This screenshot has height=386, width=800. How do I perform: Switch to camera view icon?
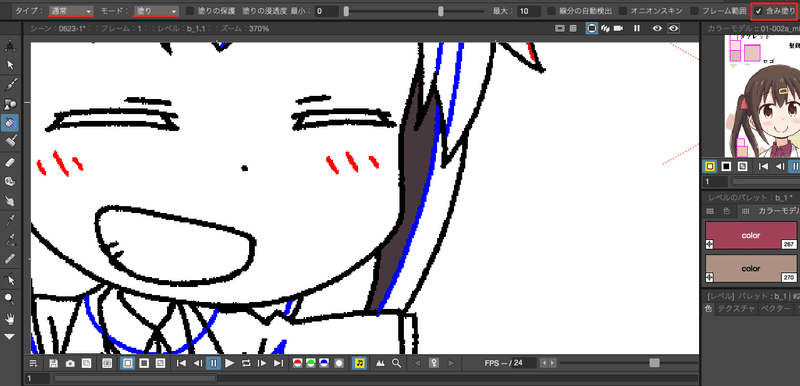tap(619, 29)
